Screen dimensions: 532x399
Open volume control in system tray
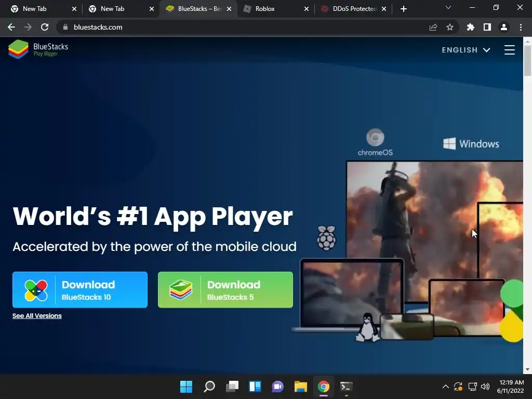[x=486, y=387]
